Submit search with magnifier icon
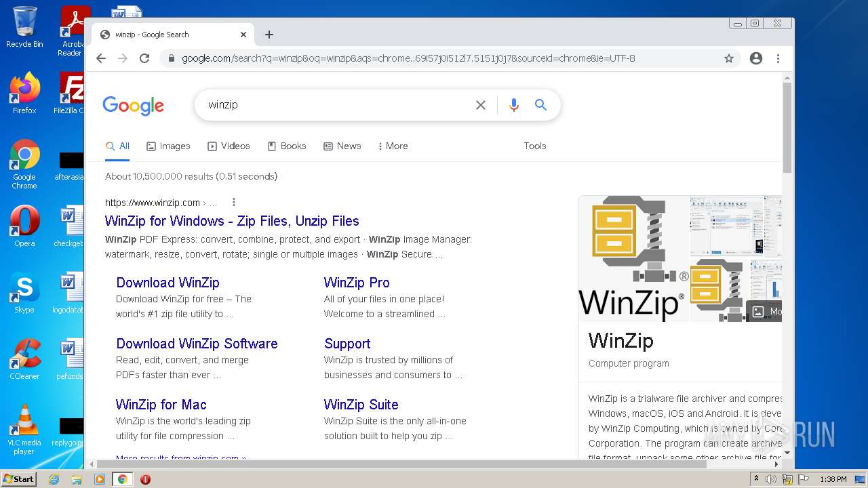The image size is (868, 488). point(540,105)
